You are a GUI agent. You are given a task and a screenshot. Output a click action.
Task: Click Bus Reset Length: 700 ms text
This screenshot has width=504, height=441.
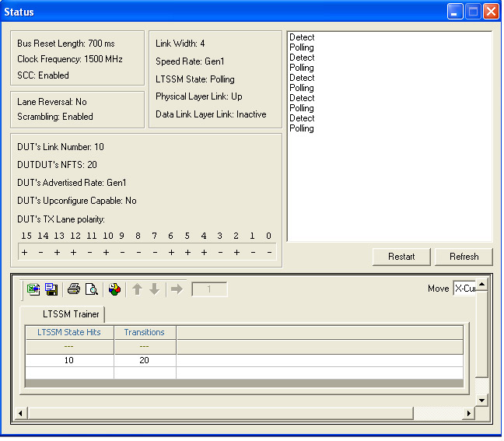(x=66, y=44)
